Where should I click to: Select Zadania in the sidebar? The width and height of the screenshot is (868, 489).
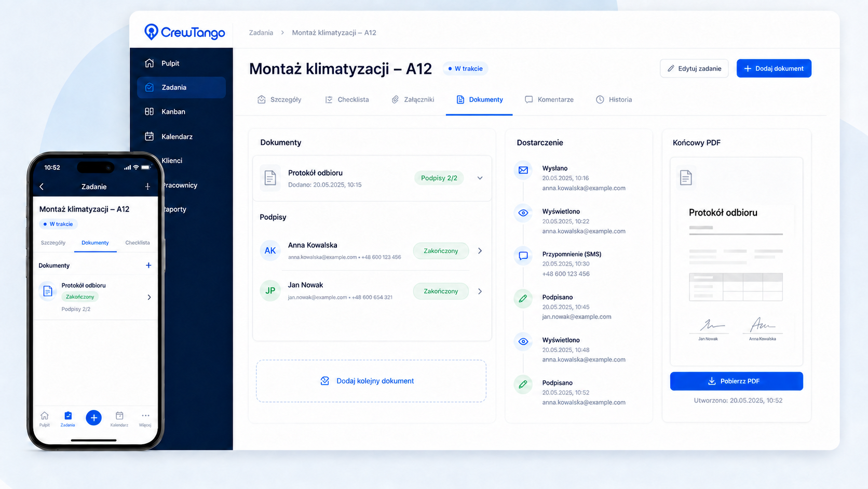pyautogui.click(x=181, y=87)
